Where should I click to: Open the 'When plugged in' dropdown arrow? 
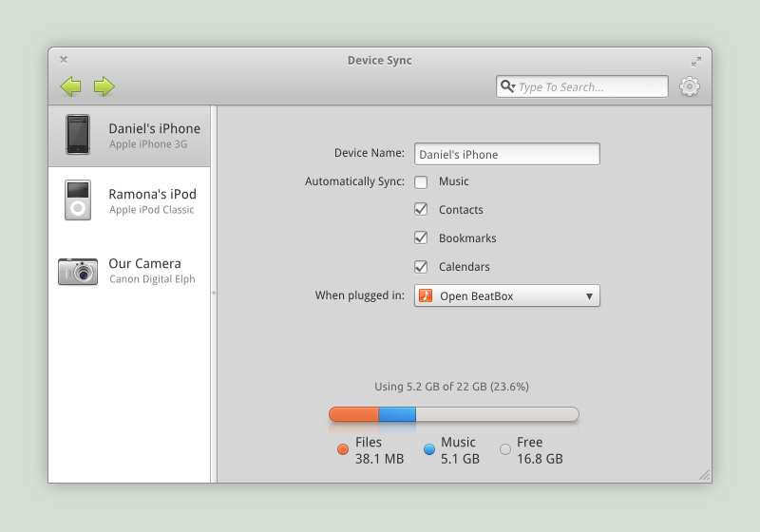589,296
